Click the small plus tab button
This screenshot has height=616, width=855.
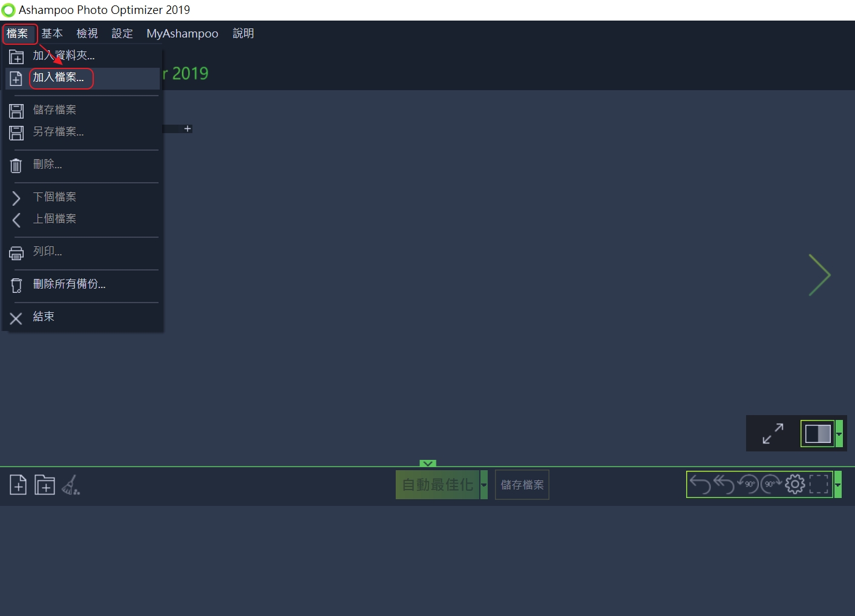(188, 129)
